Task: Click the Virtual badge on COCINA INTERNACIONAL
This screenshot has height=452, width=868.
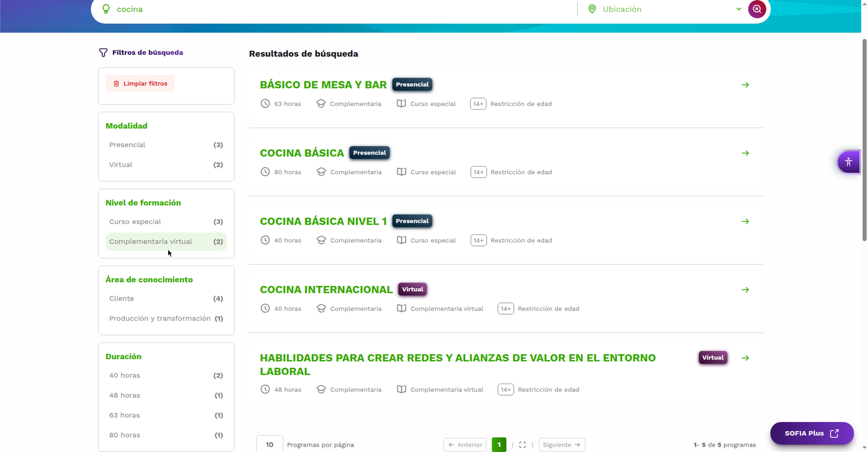Action: coord(412,290)
